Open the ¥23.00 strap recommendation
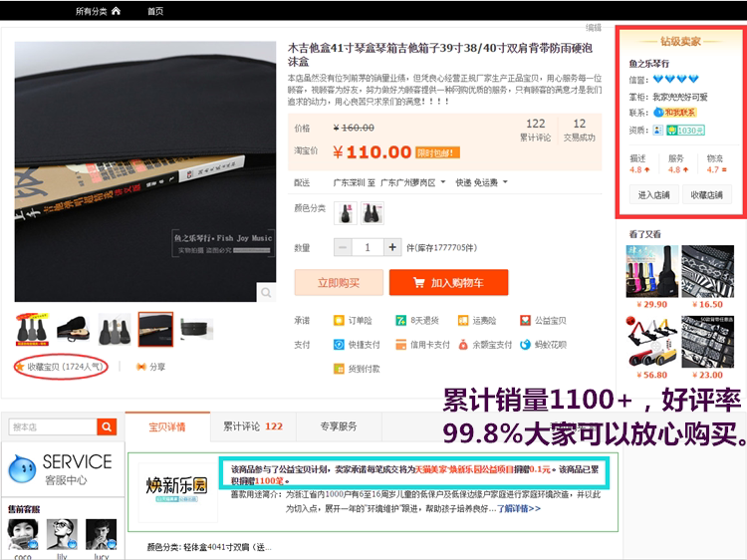Viewport: 747px width, 560px height. click(x=707, y=341)
